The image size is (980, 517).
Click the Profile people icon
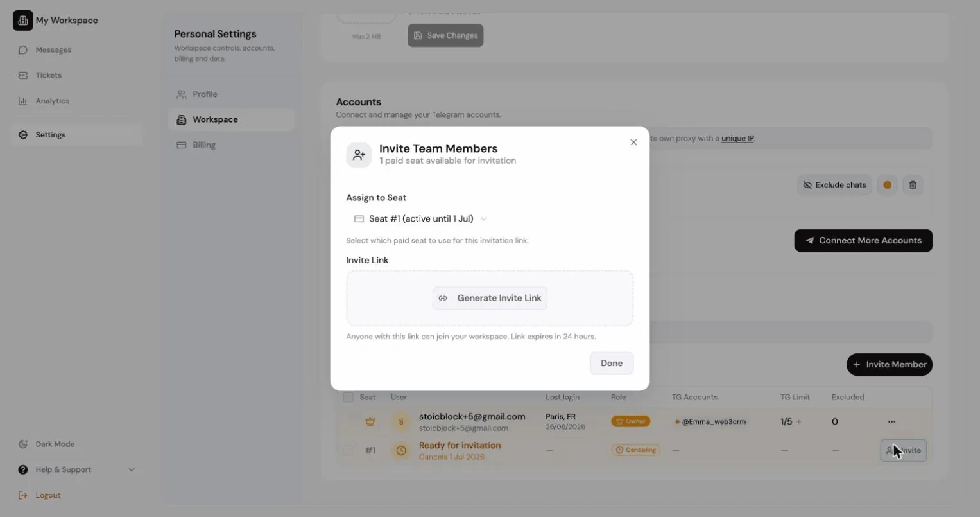coord(182,94)
